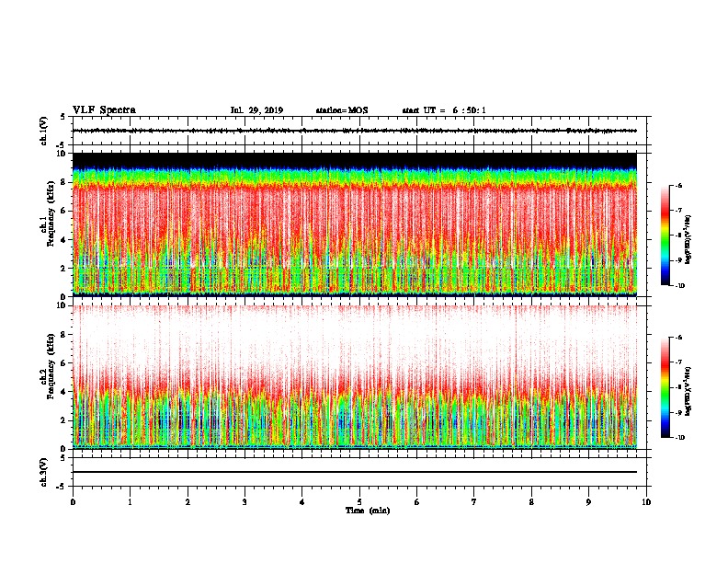Click the ch.1 colorbar 'log(PSD)' label
Screen dimensions: 728x563
pyautogui.click(x=688, y=239)
